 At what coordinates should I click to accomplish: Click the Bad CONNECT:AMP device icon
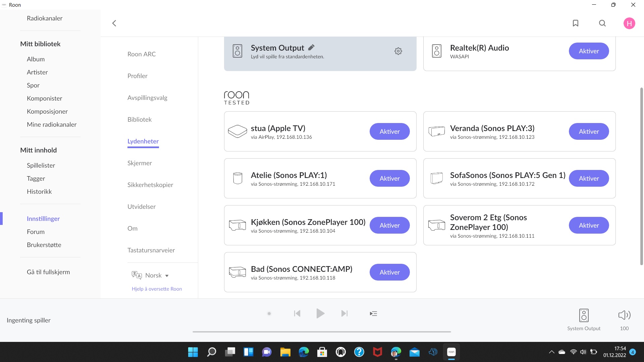point(237,272)
